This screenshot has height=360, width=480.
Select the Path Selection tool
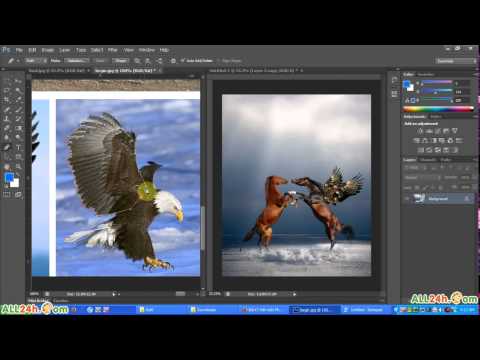[x=7, y=156]
